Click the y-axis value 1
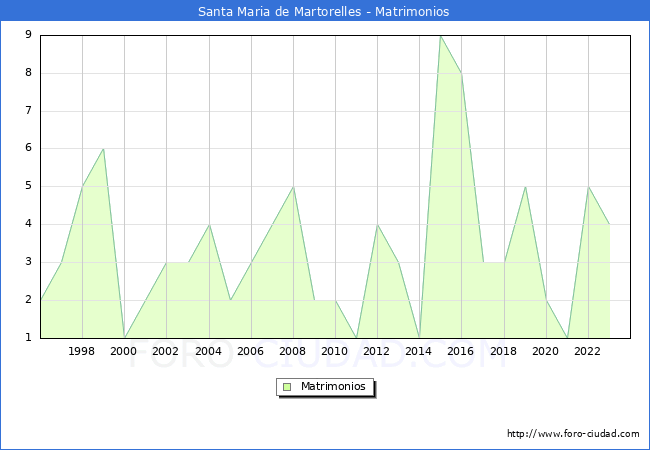650x450 pixels. pos(28,337)
